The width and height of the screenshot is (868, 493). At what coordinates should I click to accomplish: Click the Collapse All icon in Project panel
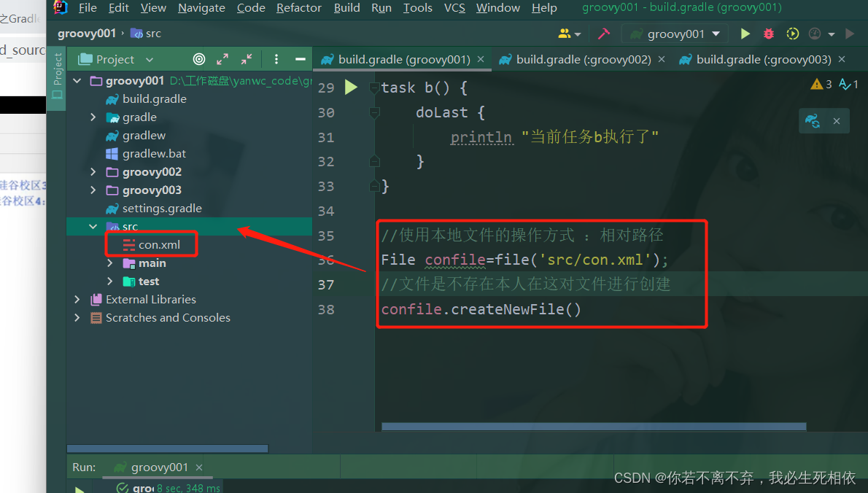coord(247,59)
